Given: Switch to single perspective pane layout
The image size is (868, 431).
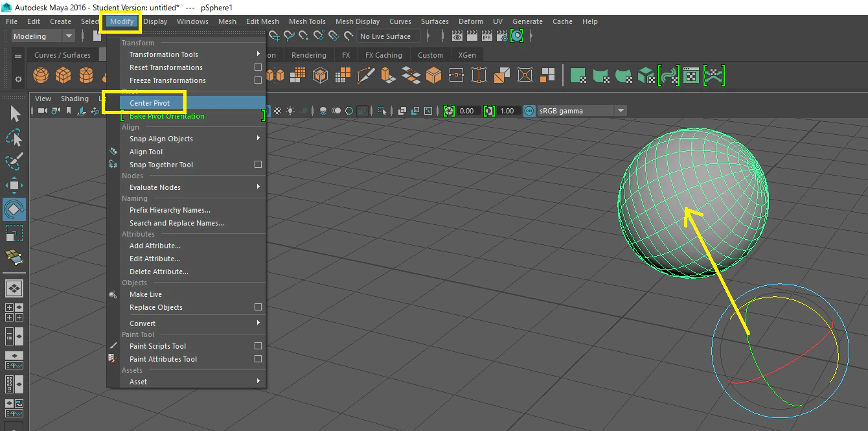Looking at the screenshot, I should click(x=14, y=288).
